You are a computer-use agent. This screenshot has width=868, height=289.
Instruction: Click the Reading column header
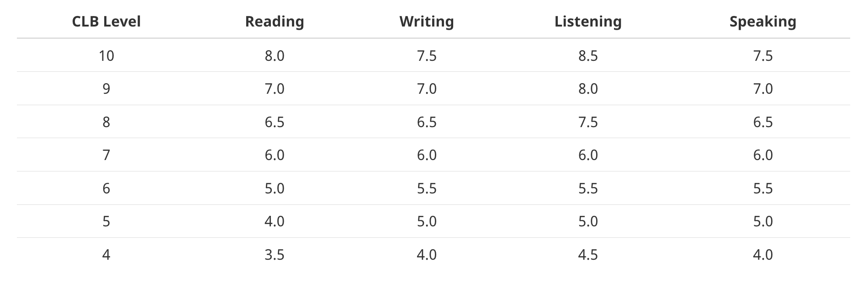[x=275, y=21]
